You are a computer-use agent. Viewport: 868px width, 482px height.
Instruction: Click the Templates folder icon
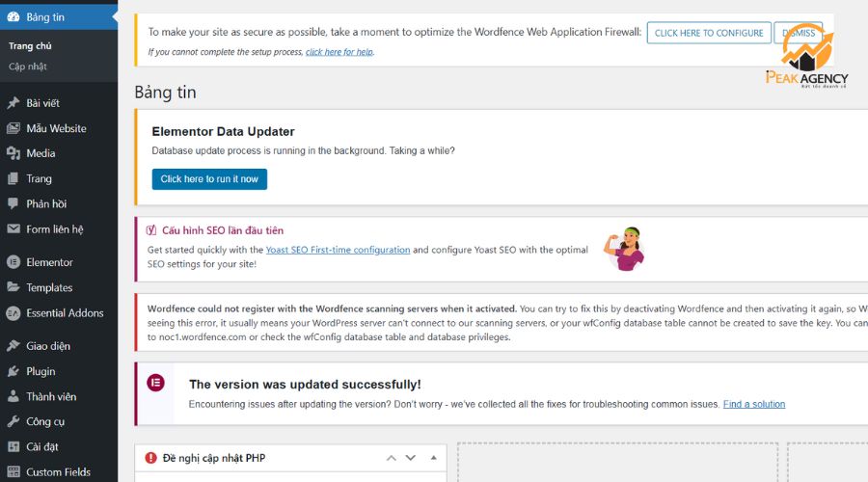14,287
